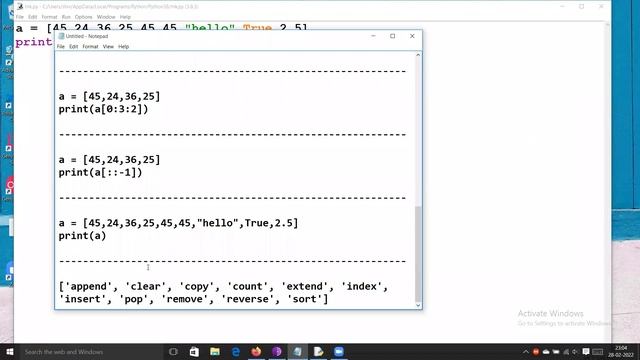Screen dimensions: 640x360
Task: Open Edit menu in IDLE window
Action: click(33, 17)
